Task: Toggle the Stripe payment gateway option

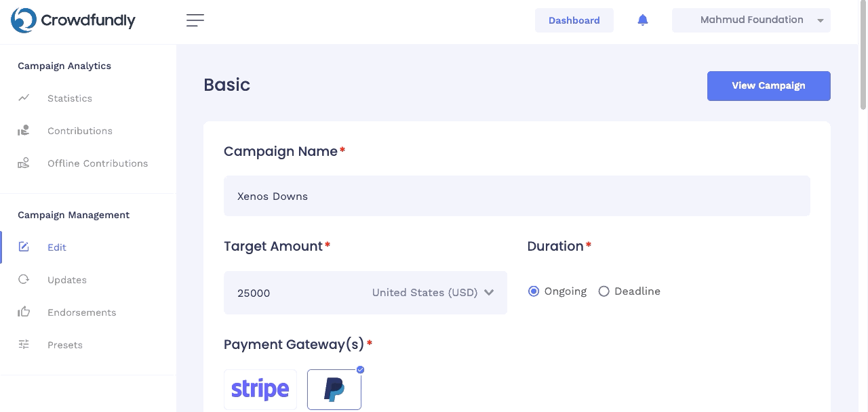Action: click(x=260, y=390)
